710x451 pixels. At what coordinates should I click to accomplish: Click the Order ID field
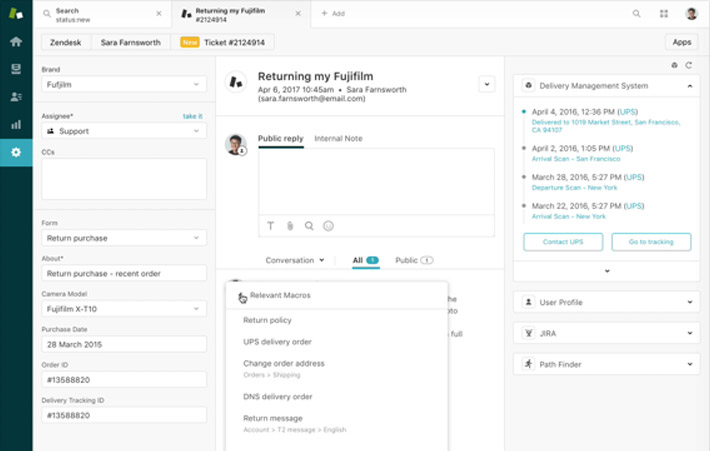124,379
